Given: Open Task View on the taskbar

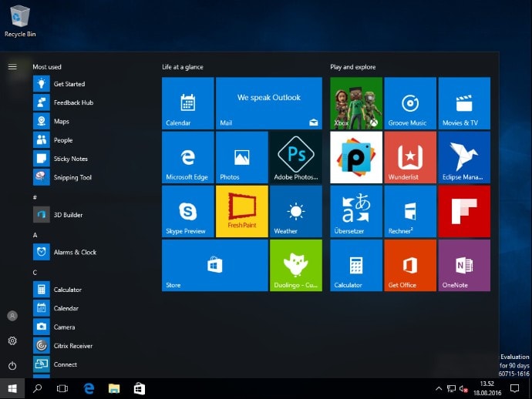Looking at the screenshot, I should (62, 388).
